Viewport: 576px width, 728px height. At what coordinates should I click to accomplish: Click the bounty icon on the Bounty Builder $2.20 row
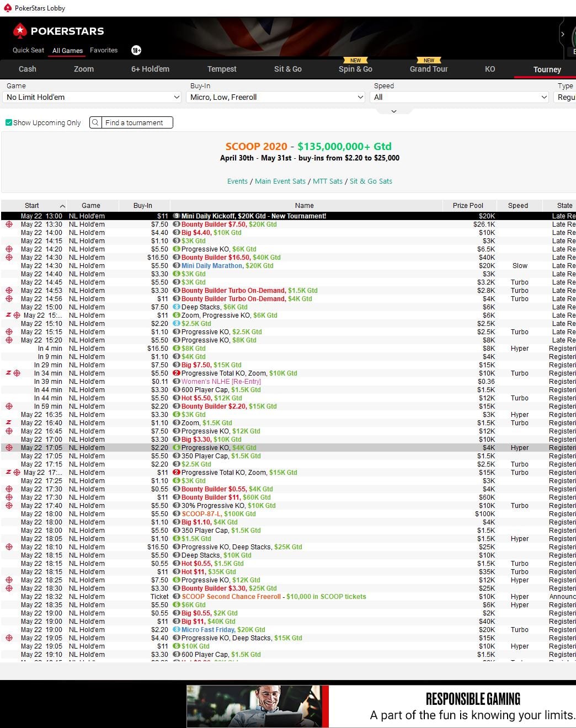pos(9,406)
